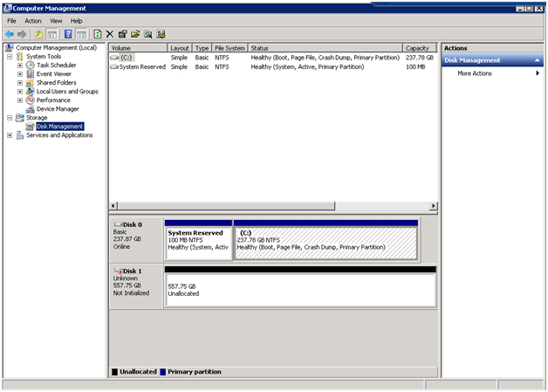Collapse the System Tools tree node

10,57
